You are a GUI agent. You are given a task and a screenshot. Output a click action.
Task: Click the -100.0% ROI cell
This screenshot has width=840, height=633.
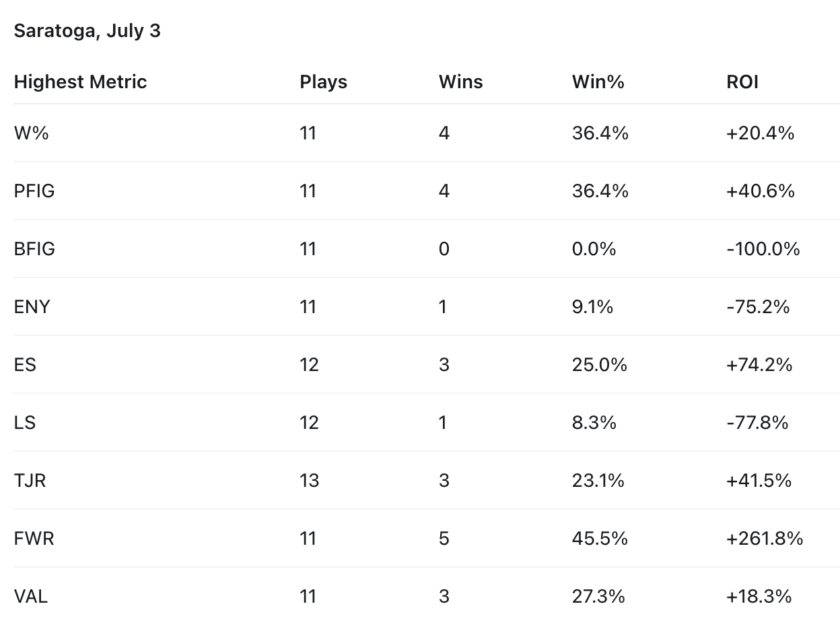tap(763, 249)
